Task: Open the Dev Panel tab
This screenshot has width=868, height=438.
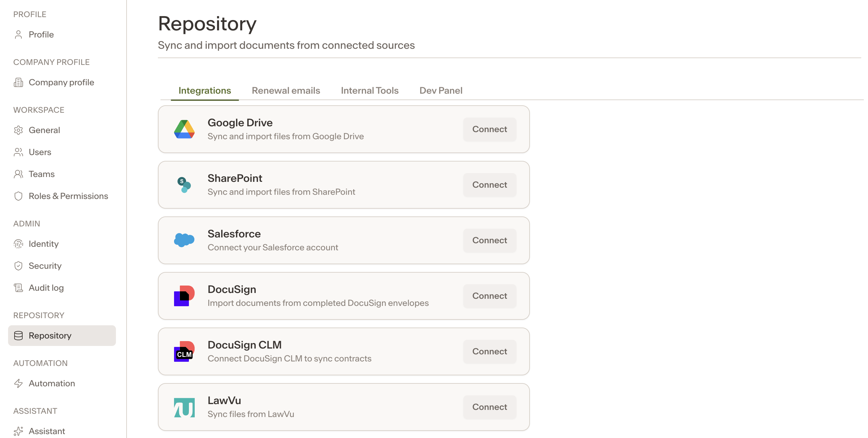Action: click(441, 91)
